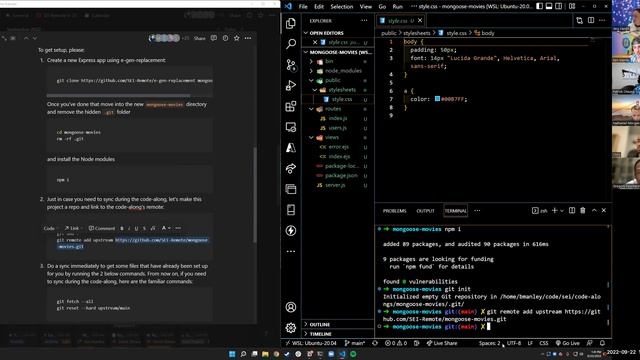Open Thunder Client lightning bolt icon
640x360 pixels.
(x=291, y=230)
